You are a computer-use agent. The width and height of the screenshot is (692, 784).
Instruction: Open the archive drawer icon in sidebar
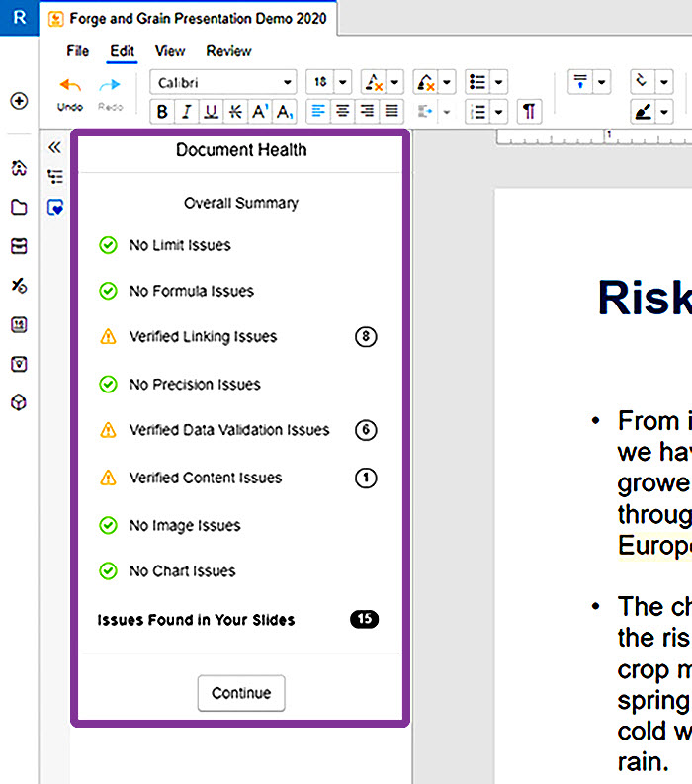click(x=19, y=246)
